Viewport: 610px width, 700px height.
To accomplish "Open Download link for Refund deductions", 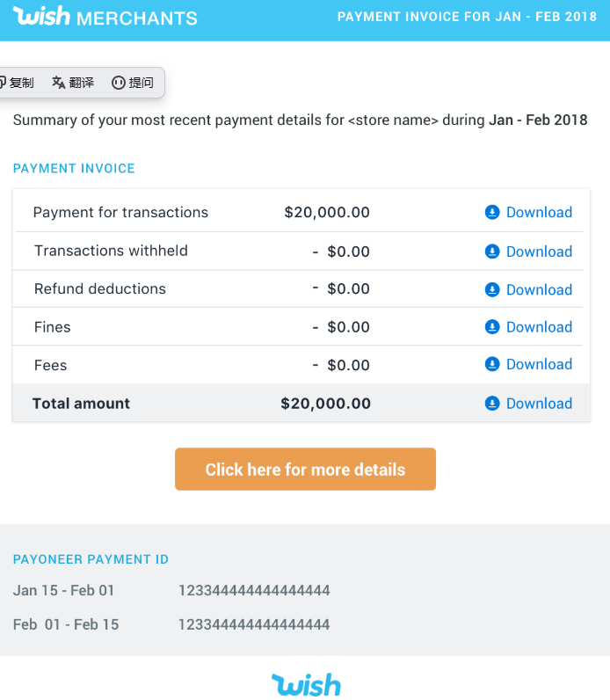I will coord(539,289).
